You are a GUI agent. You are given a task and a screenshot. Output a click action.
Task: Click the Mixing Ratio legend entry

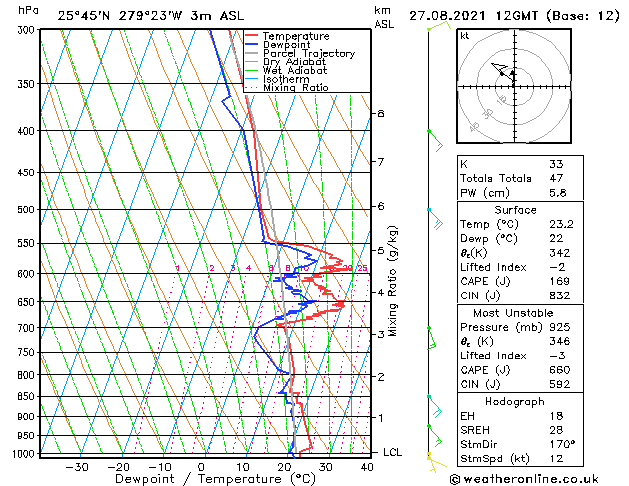pyautogui.click(x=287, y=87)
